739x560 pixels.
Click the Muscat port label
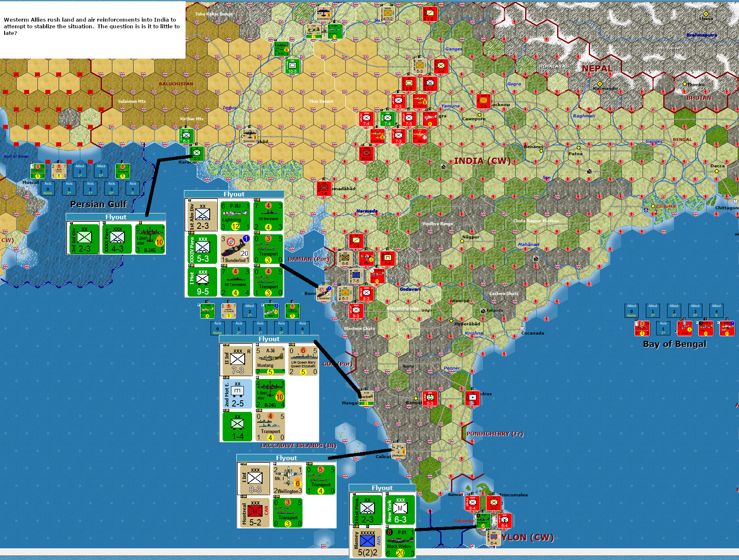point(30,182)
